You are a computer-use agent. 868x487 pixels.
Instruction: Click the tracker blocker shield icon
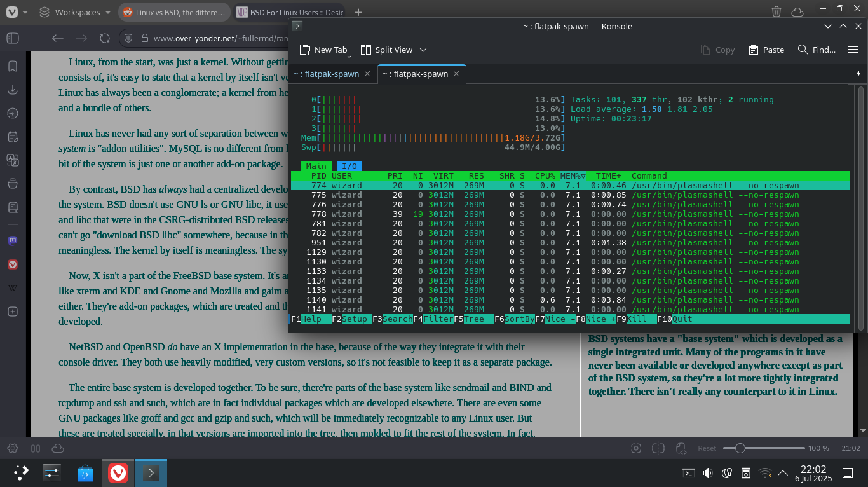pyautogui.click(x=128, y=38)
